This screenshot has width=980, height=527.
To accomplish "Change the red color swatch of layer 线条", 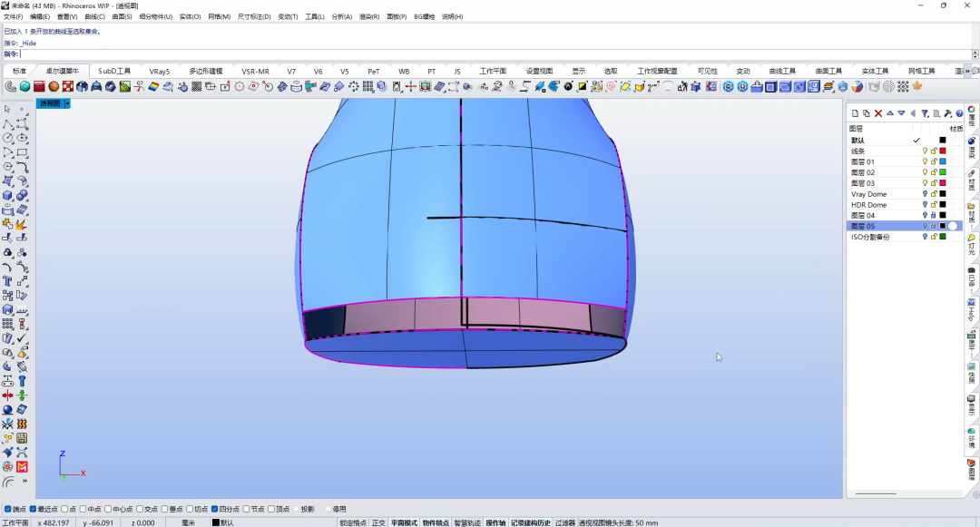I will point(943,151).
